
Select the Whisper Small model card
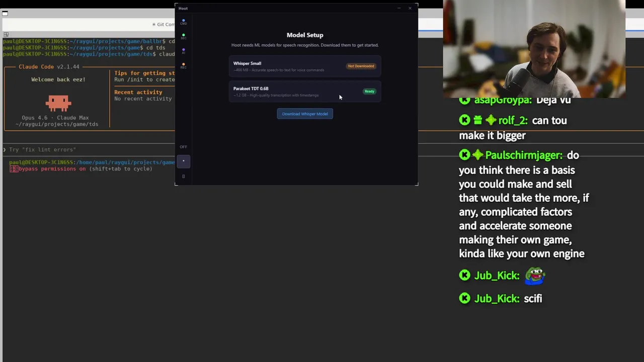tap(305, 66)
